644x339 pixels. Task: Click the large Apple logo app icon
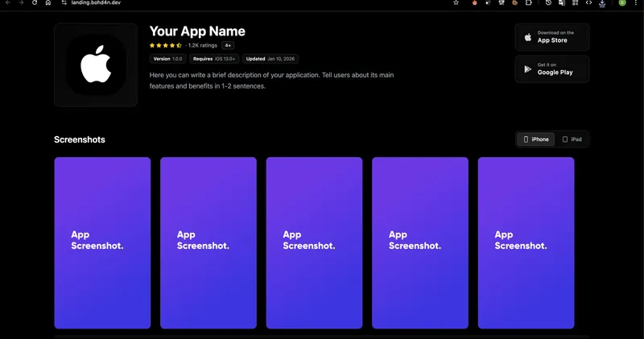(x=96, y=65)
